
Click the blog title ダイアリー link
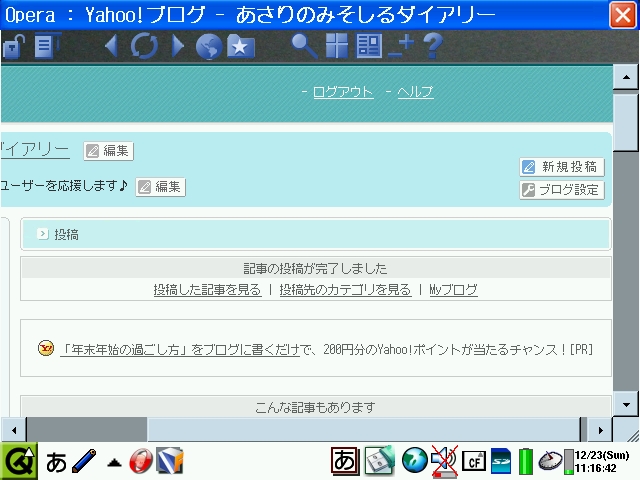[x=35, y=150]
